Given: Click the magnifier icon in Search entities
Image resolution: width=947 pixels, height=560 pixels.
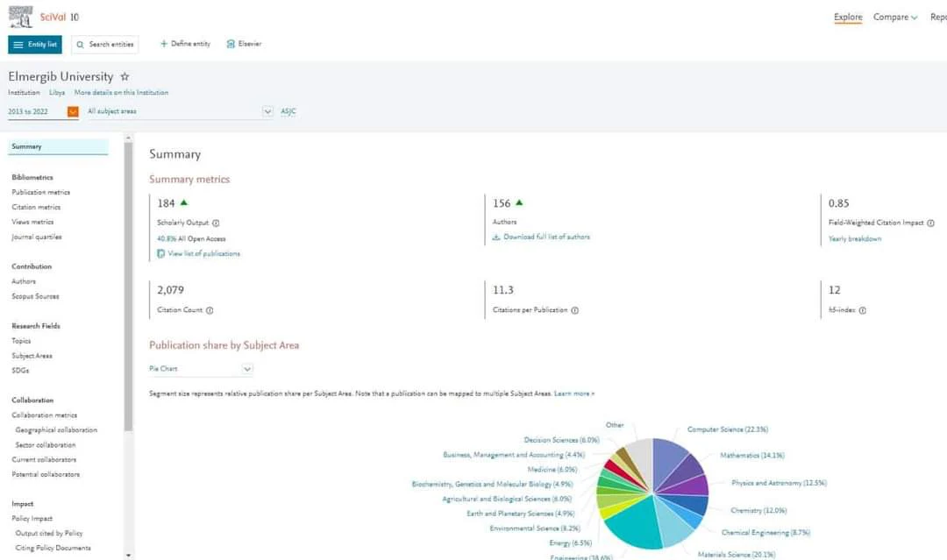Looking at the screenshot, I should pyautogui.click(x=80, y=45).
